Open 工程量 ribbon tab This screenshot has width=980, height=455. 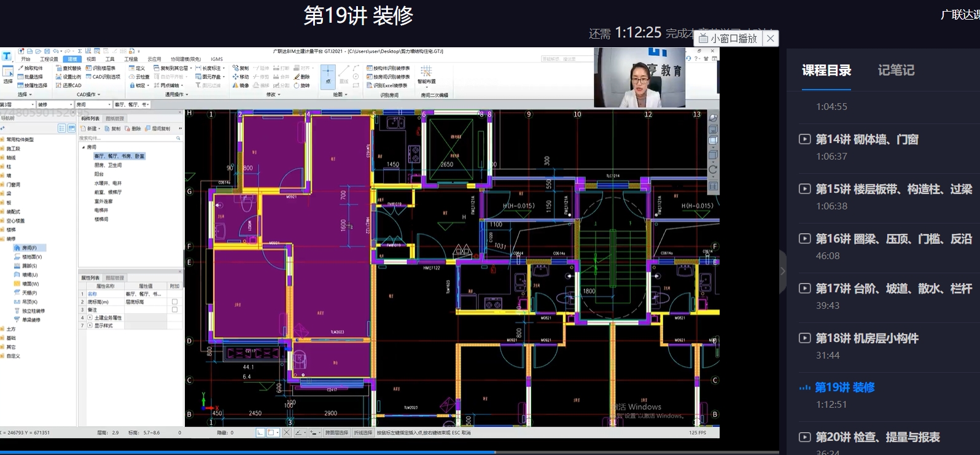pyautogui.click(x=131, y=59)
